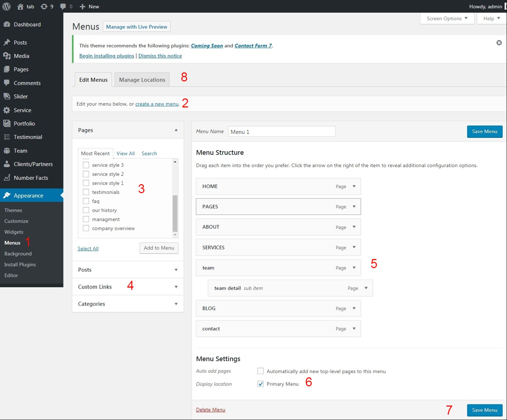Open the updates icon showing 9
Screen dimensions: 507x420
point(44,7)
